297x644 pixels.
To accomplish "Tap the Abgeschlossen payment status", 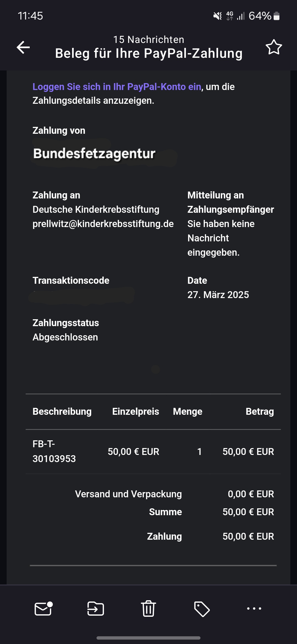I will [x=65, y=337].
